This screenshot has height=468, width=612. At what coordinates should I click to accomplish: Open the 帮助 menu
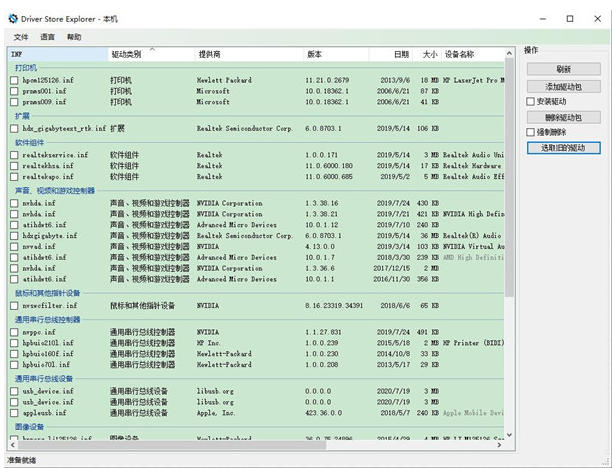coord(74,37)
